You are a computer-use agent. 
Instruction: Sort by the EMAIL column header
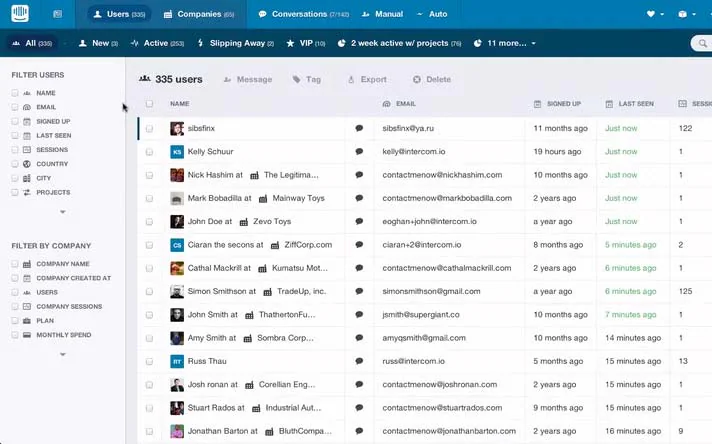point(399,104)
